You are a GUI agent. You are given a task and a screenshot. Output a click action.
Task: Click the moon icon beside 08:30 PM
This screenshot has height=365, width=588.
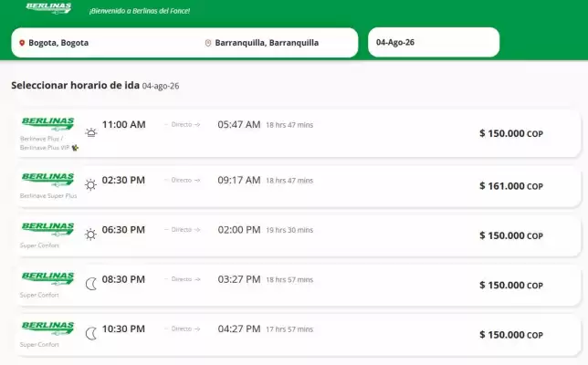coord(91,284)
